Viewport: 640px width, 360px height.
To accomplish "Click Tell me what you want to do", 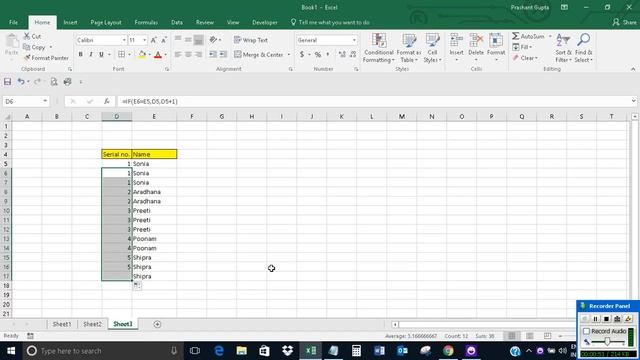I will (330, 22).
